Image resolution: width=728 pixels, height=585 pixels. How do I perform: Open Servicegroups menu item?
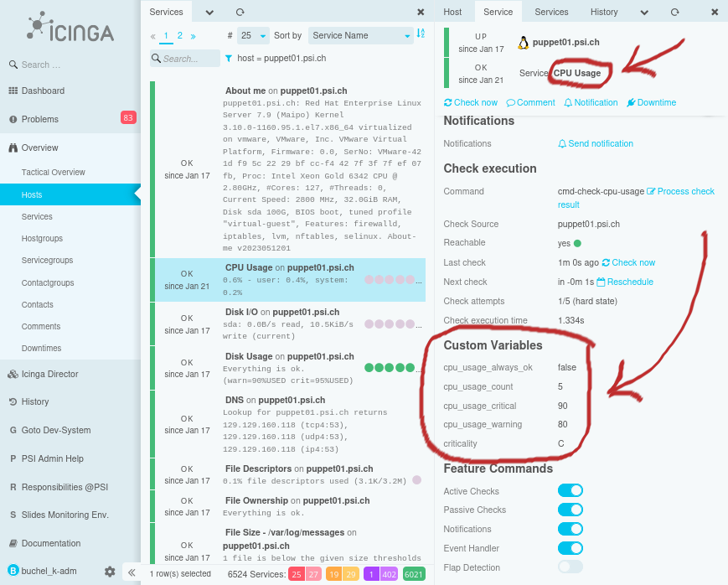(47, 260)
